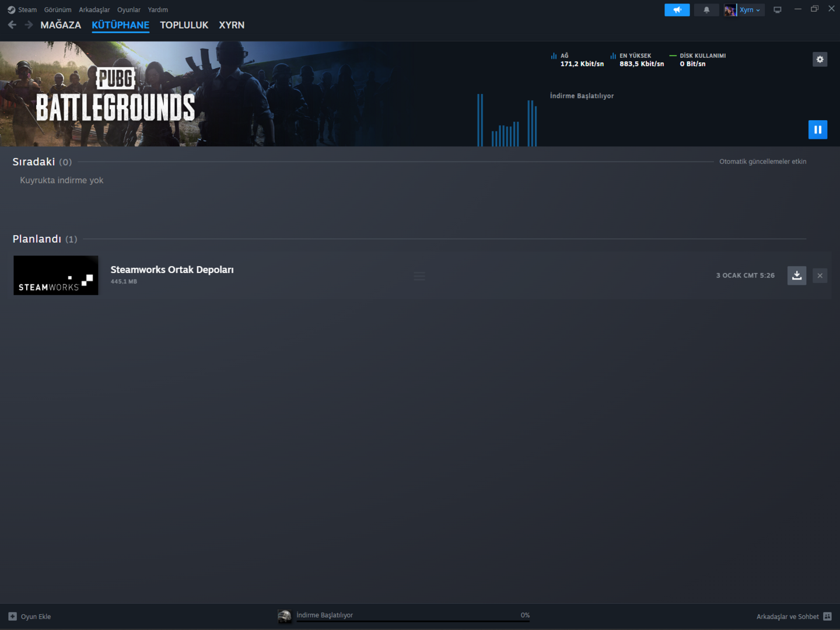Open the announcements megaphone button

677,10
